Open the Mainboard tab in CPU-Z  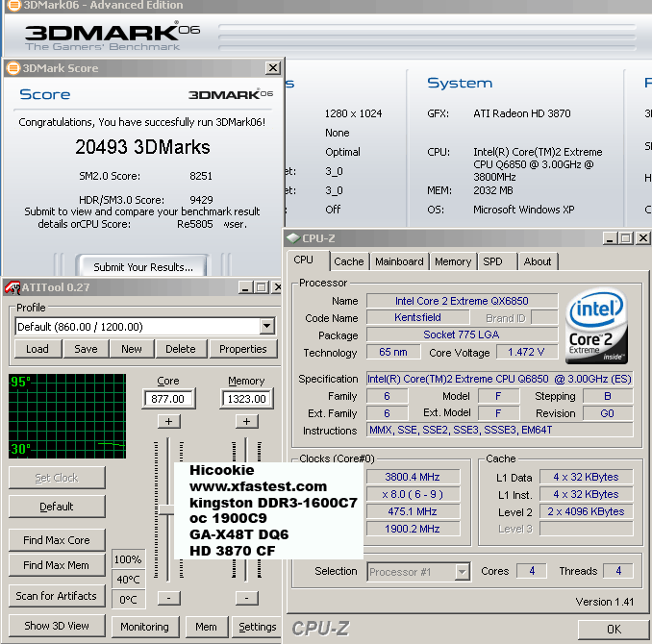pos(399,261)
